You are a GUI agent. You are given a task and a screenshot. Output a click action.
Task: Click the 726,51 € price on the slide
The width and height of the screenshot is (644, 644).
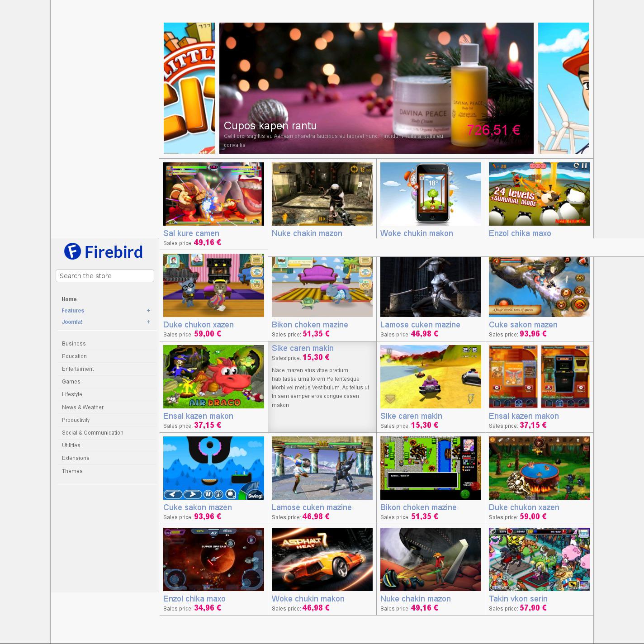pyautogui.click(x=493, y=130)
